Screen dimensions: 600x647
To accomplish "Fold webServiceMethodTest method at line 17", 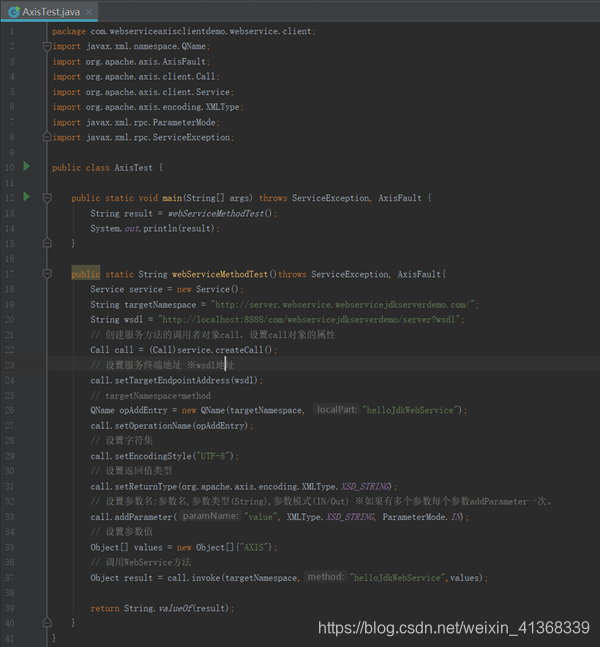I will [47, 274].
